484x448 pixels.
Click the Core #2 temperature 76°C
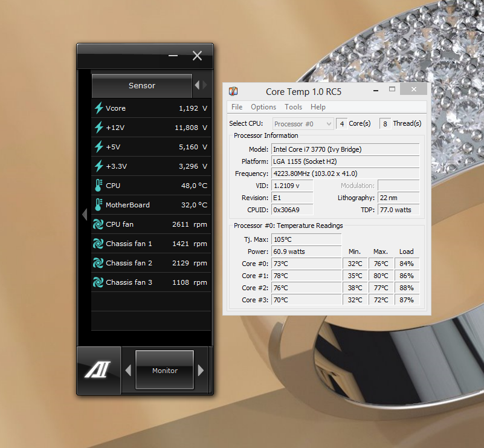pyautogui.click(x=306, y=288)
